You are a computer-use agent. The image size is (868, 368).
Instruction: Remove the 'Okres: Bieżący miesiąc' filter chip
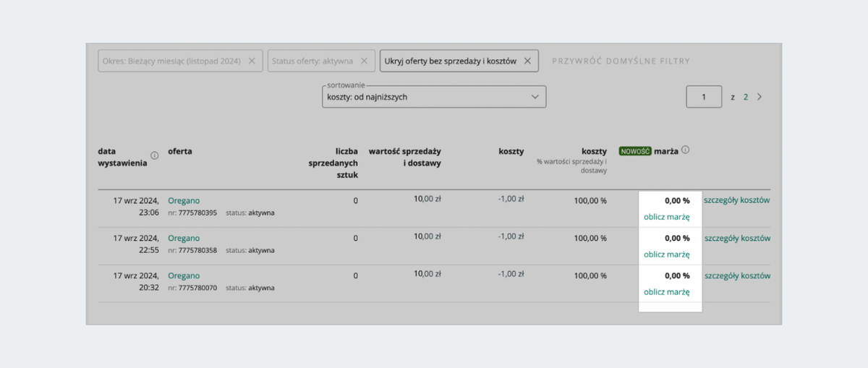point(252,61)
